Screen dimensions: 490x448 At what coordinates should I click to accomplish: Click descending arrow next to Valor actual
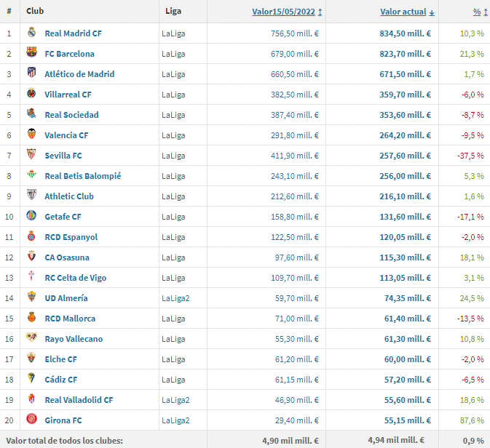coord(432,12)
